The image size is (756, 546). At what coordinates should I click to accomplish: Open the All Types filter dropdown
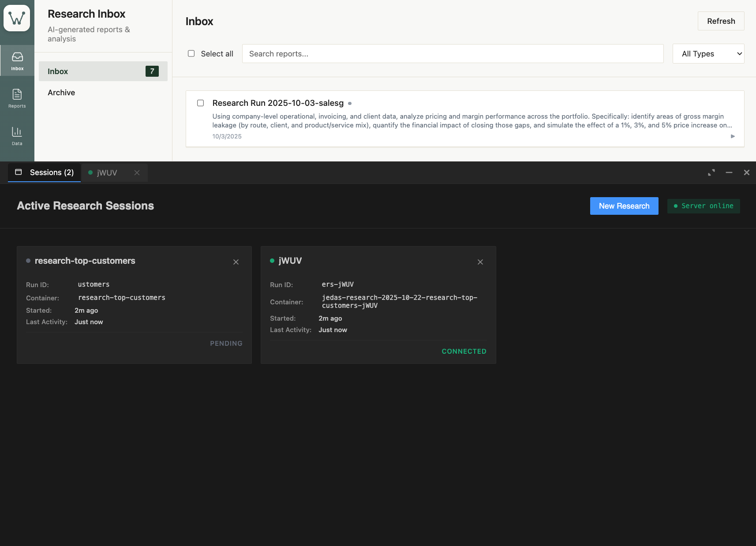pyautogui.click(x=708, y=54)
